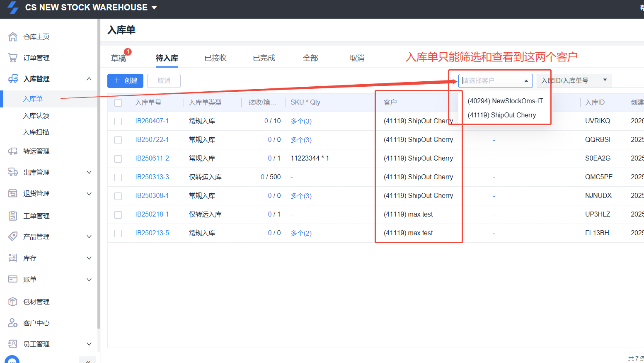Viewport: 644px width, 363px height.
Task: Switch to the 草稿 tab
Action: pyautogui.click(x=119, y=58)
